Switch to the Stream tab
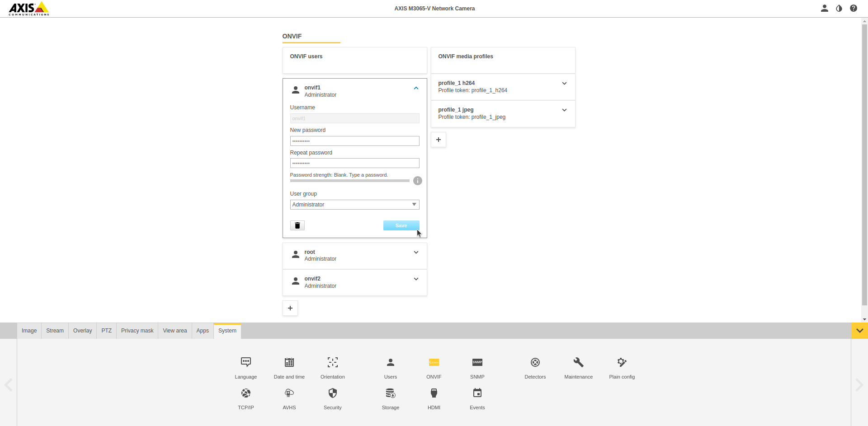This screenshot has width=868, height=426. coord(55,331)
